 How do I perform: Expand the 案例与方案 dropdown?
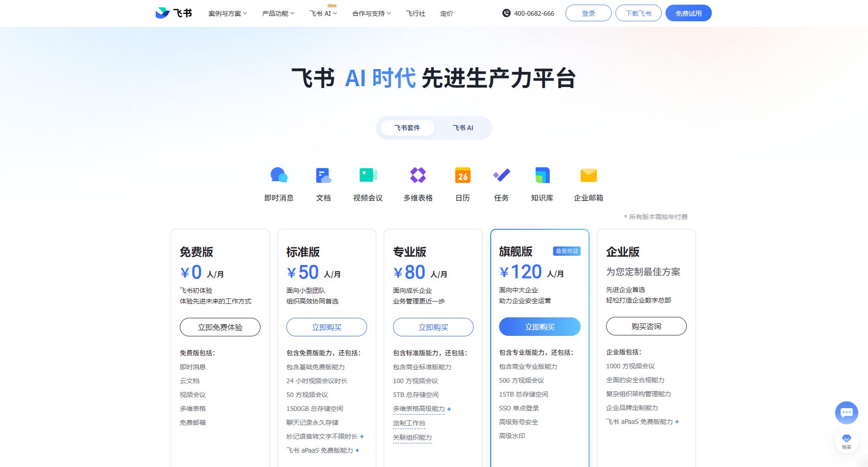point(227,13)
